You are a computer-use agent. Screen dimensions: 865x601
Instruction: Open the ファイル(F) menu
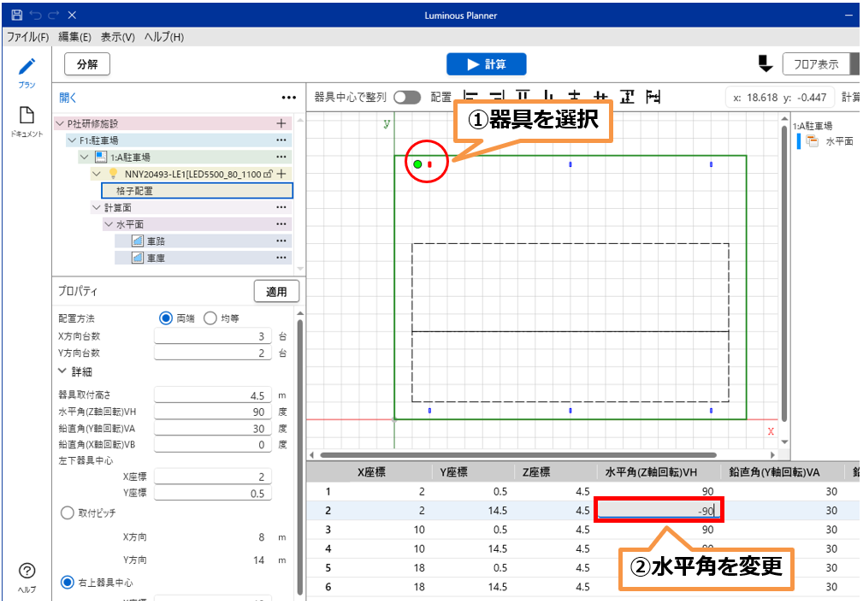[x=27, y=37]
